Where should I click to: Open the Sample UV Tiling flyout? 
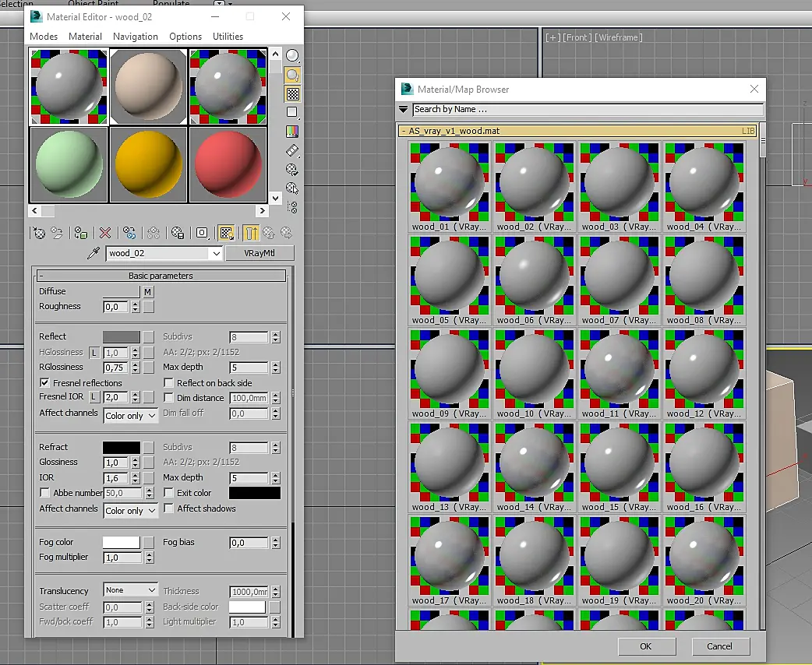coord(292,112)
